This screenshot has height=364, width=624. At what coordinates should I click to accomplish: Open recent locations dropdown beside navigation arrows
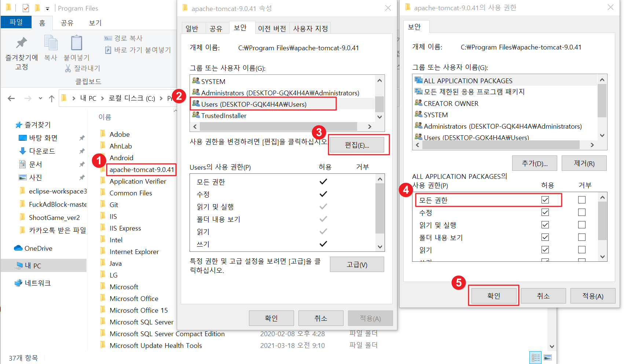pyautogui.click(x=40, y=98)
